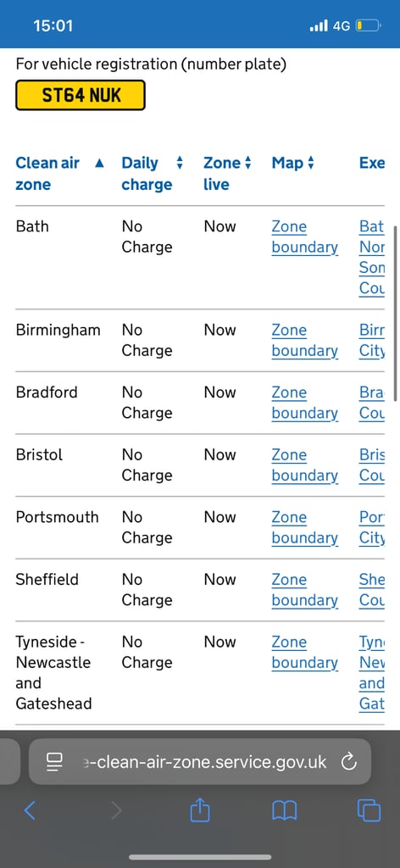
Task: Tap the Safari address bar URL
Action: tap(203, 762)
